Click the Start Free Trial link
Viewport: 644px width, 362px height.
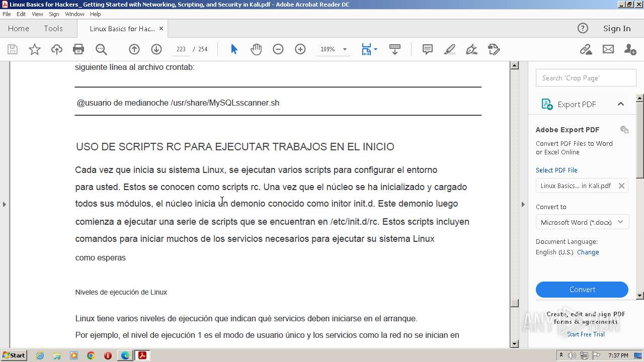pyautogui.click(x=586, y=334)
